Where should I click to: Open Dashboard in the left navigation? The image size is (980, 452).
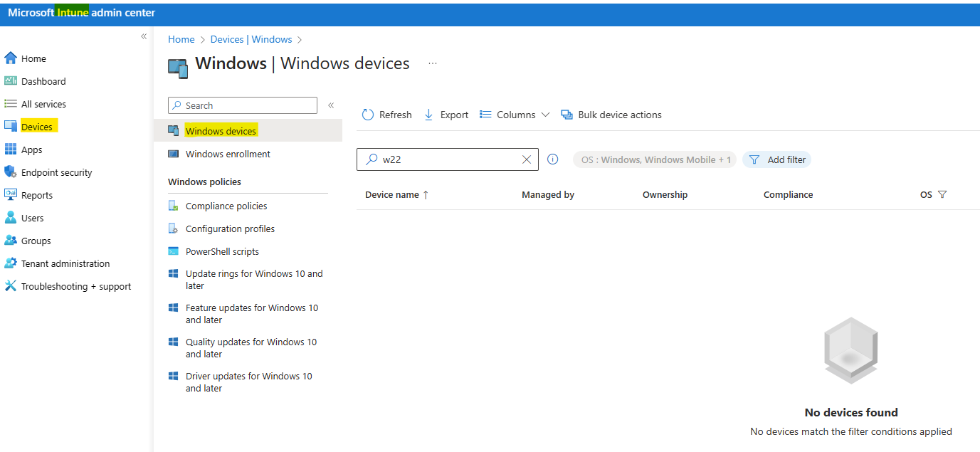(43, 81)
